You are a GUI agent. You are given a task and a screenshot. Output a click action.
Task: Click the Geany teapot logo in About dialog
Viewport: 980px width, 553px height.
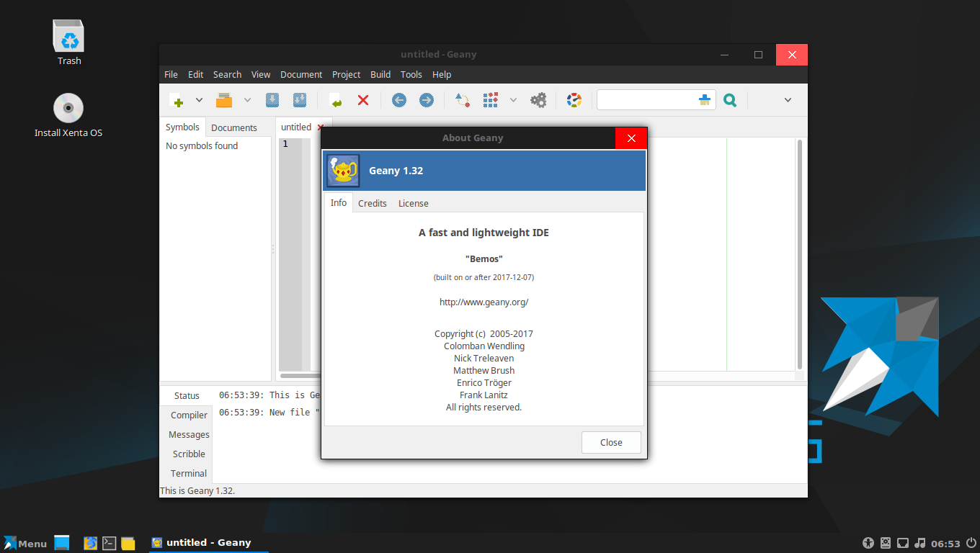pyautogui.click(x=343, y=171)
